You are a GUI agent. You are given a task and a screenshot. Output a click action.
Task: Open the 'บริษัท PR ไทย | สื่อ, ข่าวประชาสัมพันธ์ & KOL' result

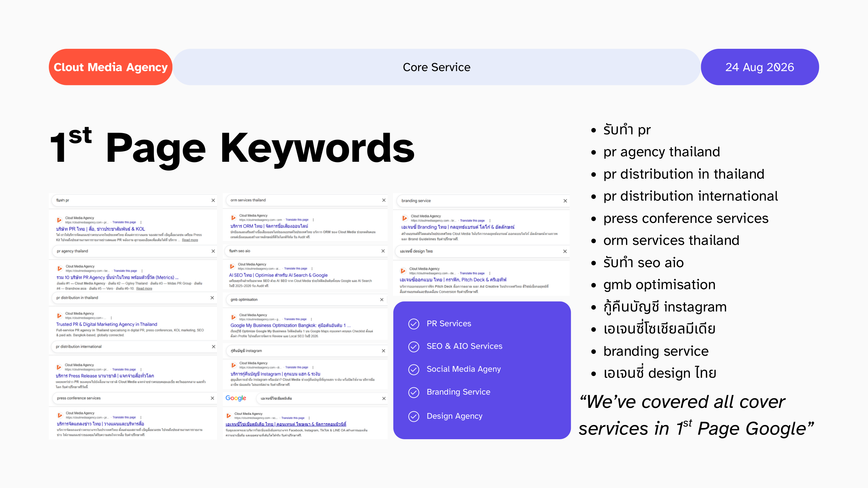tap(100, 229)
